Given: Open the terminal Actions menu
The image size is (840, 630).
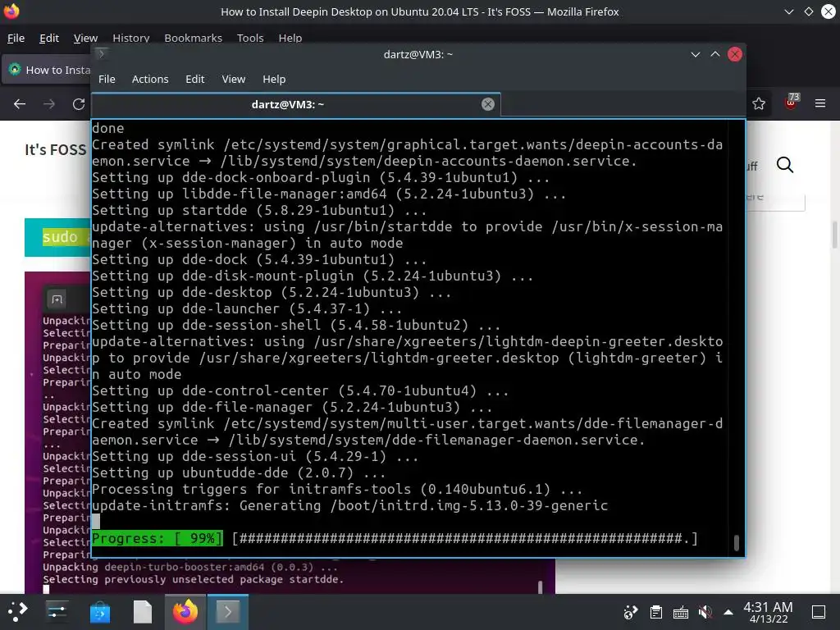Looking at the screenshot, I should point(150,79).
